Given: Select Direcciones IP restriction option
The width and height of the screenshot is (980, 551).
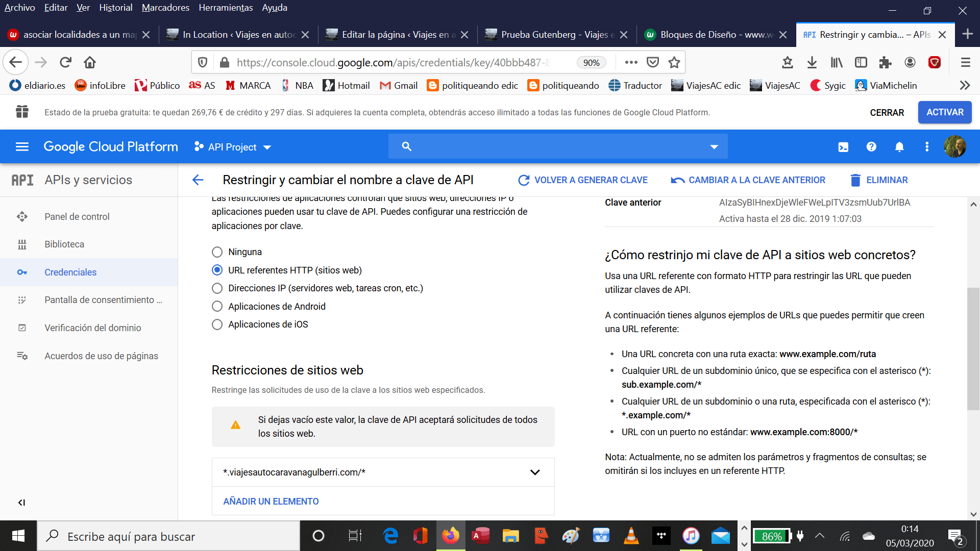Looking at the screenshot, I should pyautogui.click(x=217, y=288).
